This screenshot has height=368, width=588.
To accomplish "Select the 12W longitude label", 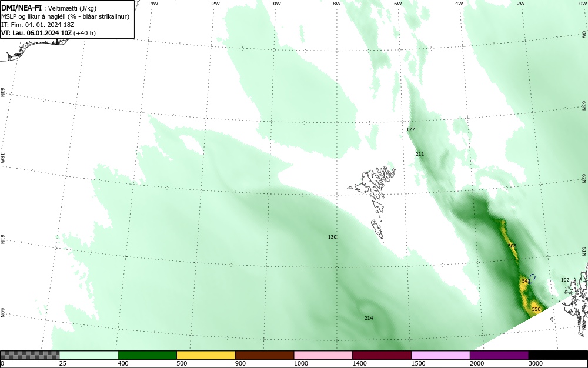I will coord(215,4).
